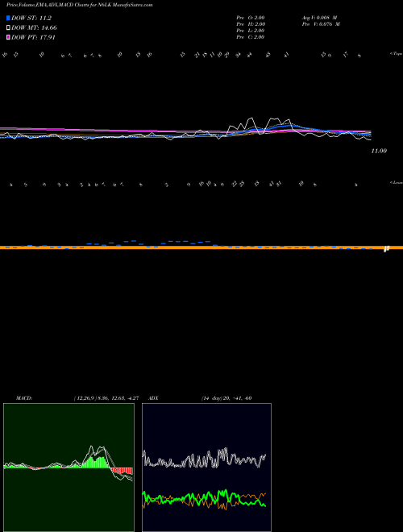Click the blue DOW ST legend swatch

[9, 19]
